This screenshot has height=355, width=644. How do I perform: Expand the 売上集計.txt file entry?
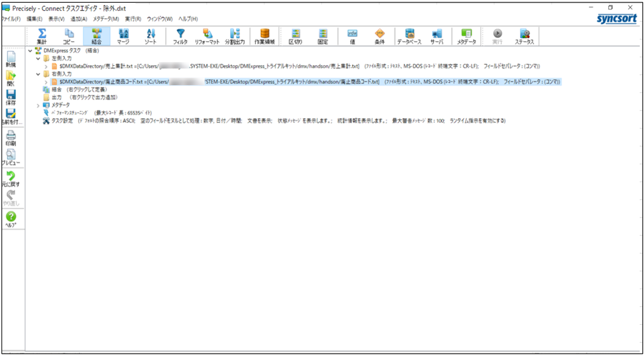[x=46, y=66]
